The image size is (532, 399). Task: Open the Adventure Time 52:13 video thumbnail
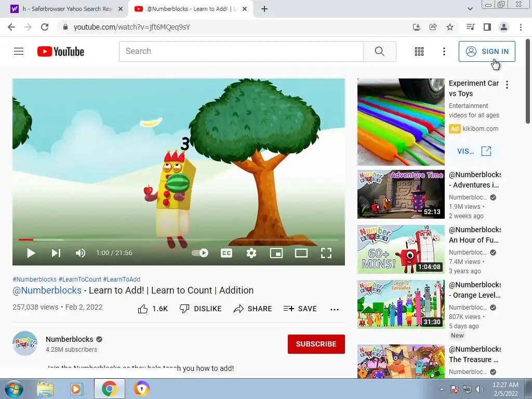click(401, 194)
